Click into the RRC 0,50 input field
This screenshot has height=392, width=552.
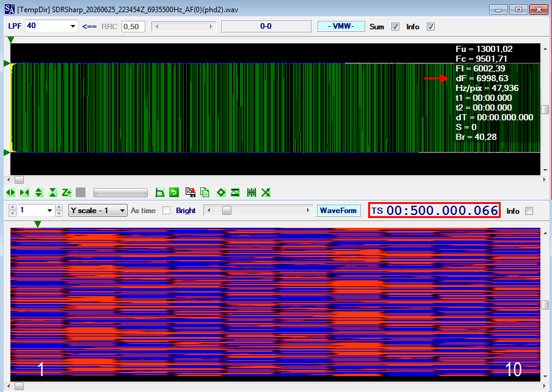[x=134, y=26]
